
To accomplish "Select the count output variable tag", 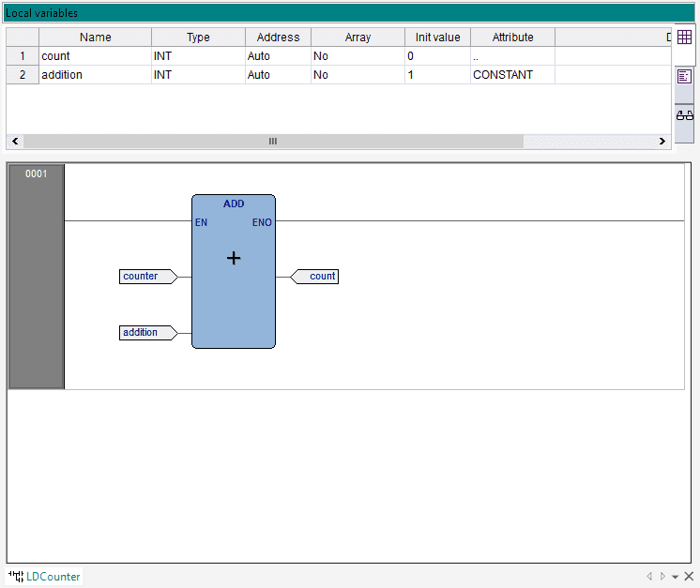I will 317,277.
